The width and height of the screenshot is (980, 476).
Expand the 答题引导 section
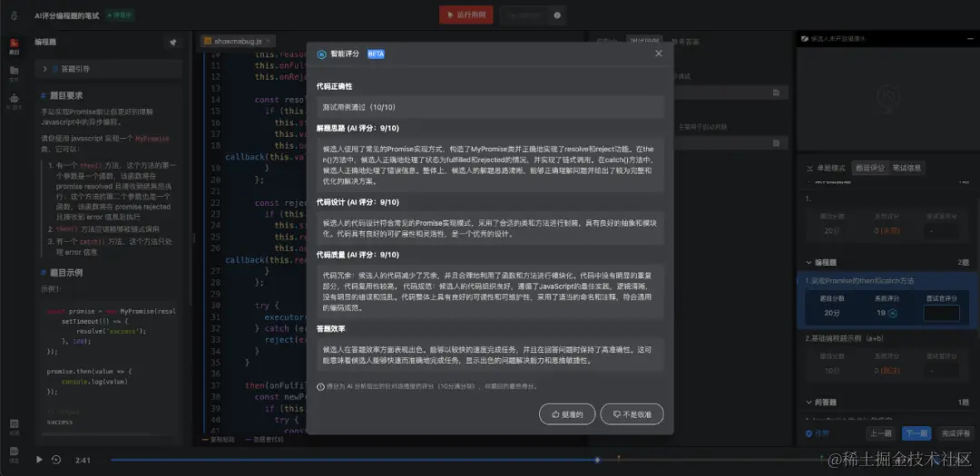point(109,69)
